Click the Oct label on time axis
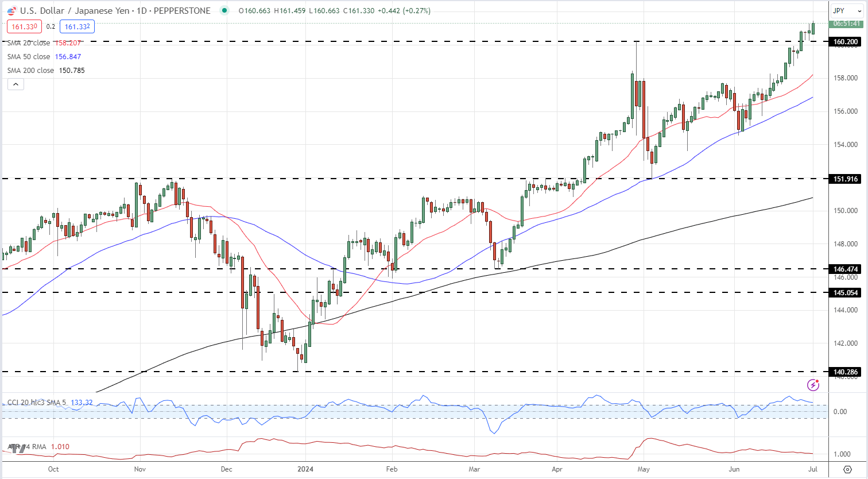Viewport: 868px width, 479px height. (53, 469)
